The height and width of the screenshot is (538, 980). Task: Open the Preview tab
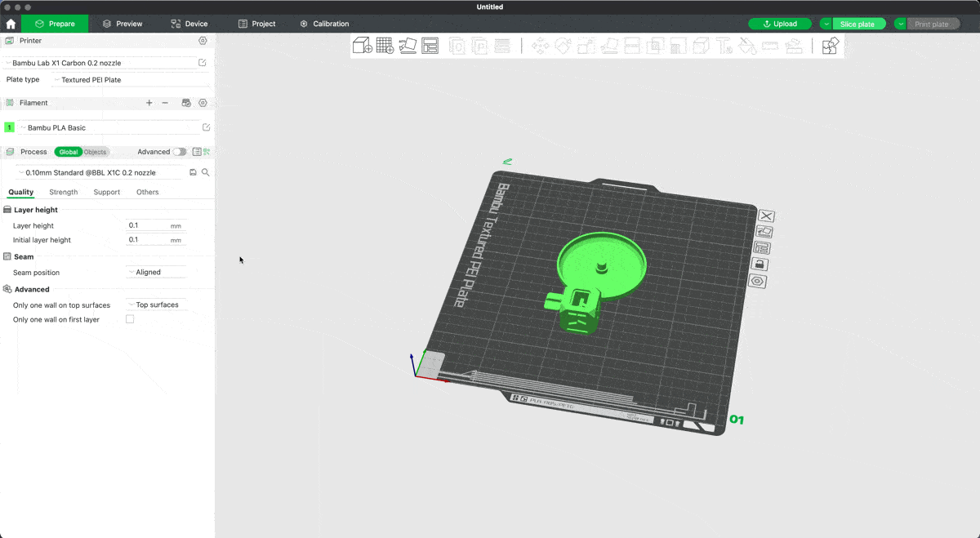(x=122, y=24)
